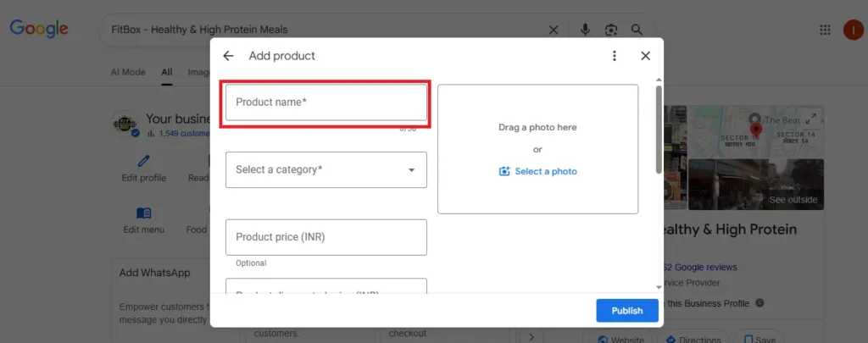Click the See outside street view thumbnail
Image resolution: width=868 pixels, height=343 pixels.
click(755, 185)
